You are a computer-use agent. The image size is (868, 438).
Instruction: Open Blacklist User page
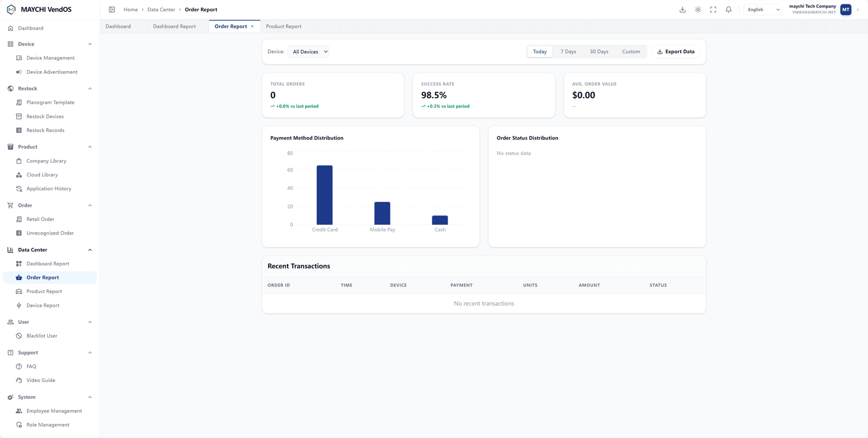[x=50, y=336]
